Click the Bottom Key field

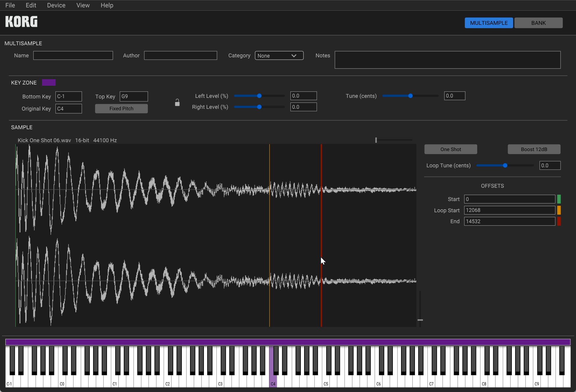[x=69, y=96]
